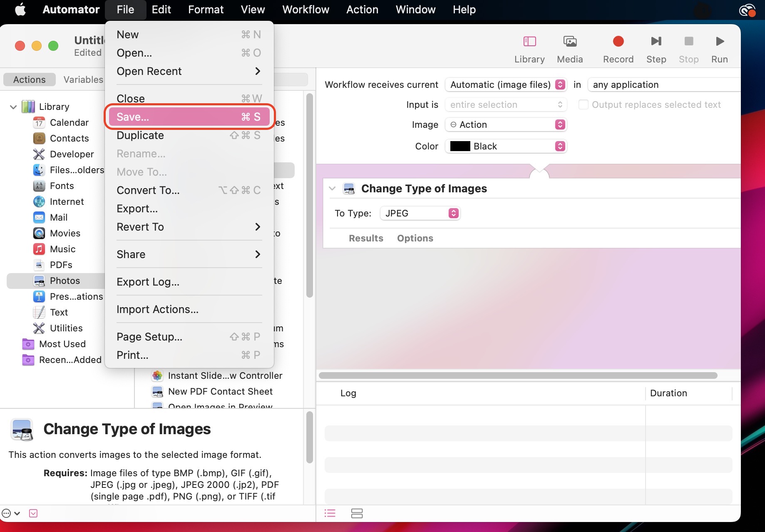
Task: Open the To Type JPEG dropdown
Action: 420,213
